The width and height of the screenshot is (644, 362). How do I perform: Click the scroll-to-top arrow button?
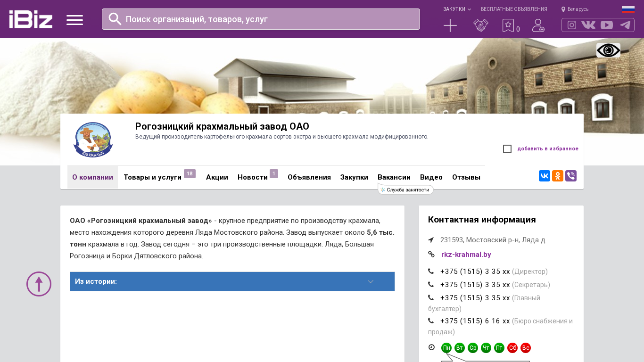click(39, 284)
